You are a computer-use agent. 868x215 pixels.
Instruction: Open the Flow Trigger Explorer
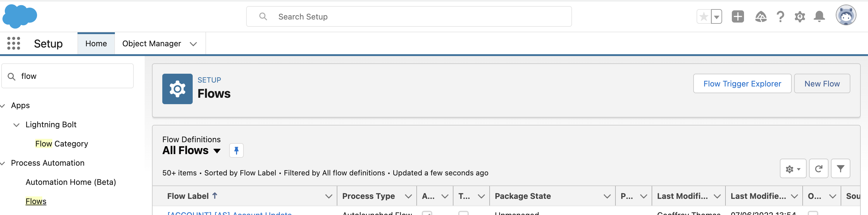click(x=742, y=84)
